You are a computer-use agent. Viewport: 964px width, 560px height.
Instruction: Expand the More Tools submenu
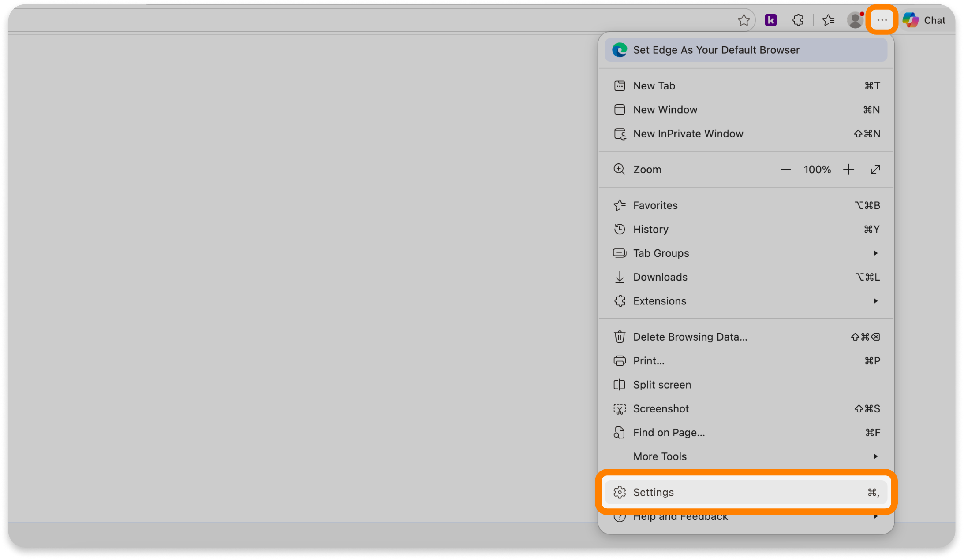tap(746, 456)
